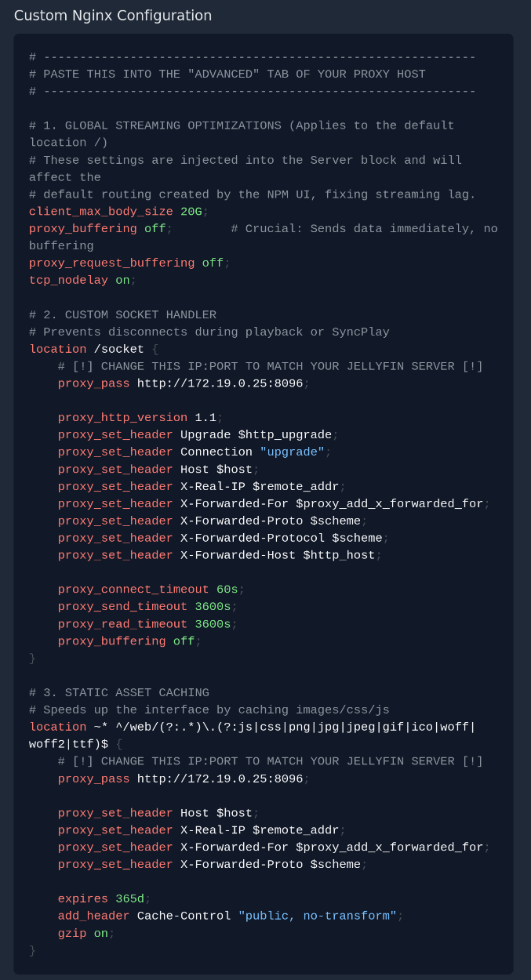Click the "upgrade" Connection string value
The height and width of the screenshot is (980, 531).
[x=292, y=452]
